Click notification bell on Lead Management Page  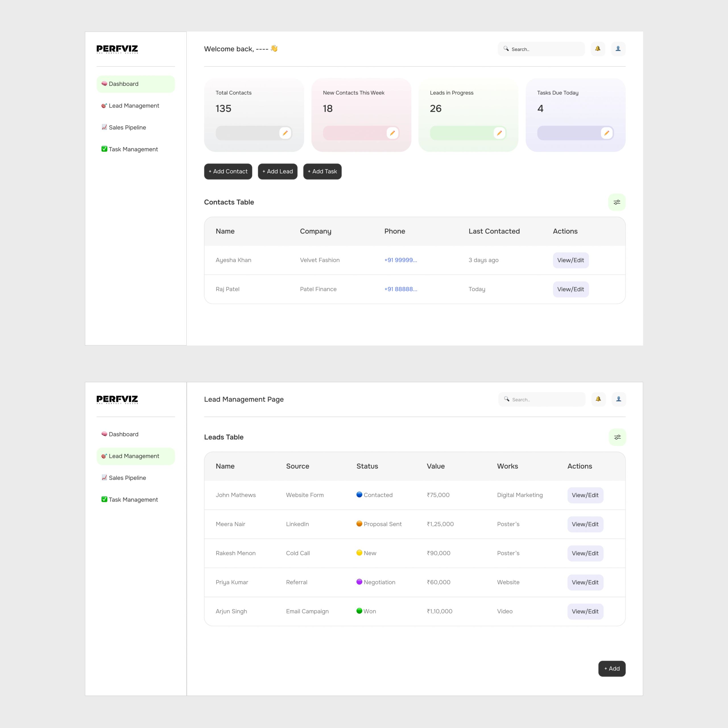598,400
